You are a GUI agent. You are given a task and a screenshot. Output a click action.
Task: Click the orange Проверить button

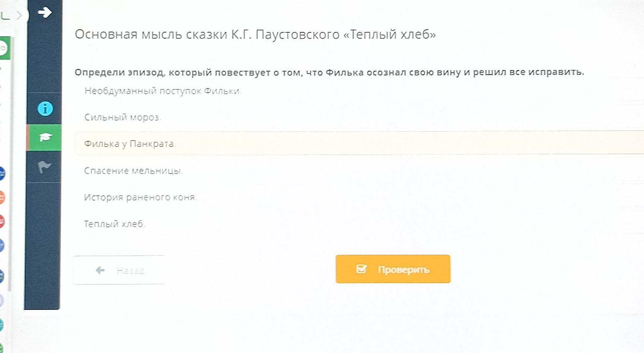coord(393,269)
